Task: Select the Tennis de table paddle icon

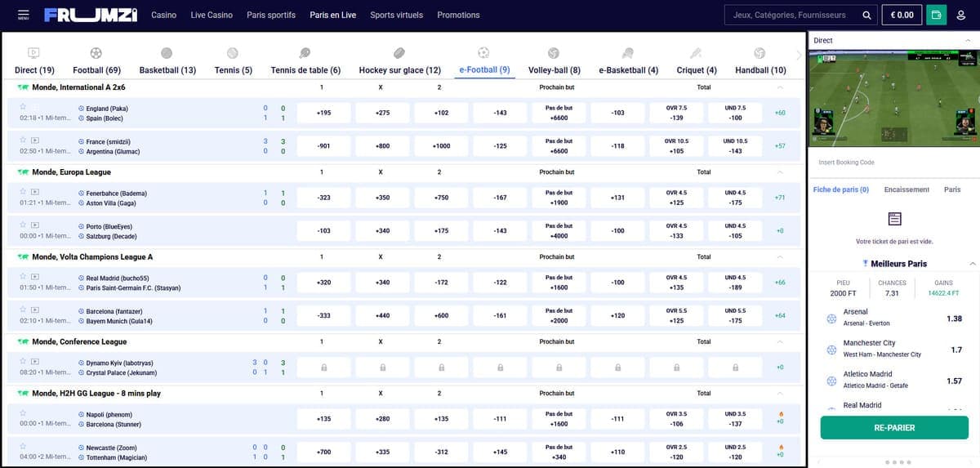Action: pos(305,53)
